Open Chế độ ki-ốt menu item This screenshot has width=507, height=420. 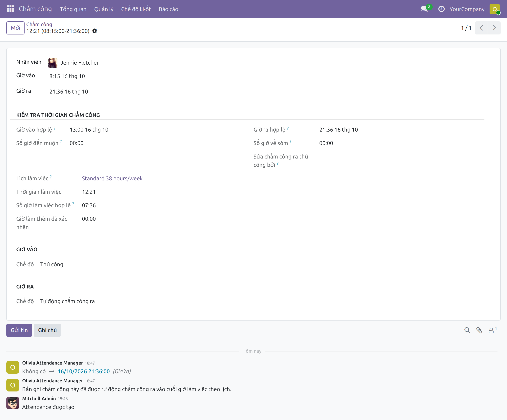click(x=136, y=9)
